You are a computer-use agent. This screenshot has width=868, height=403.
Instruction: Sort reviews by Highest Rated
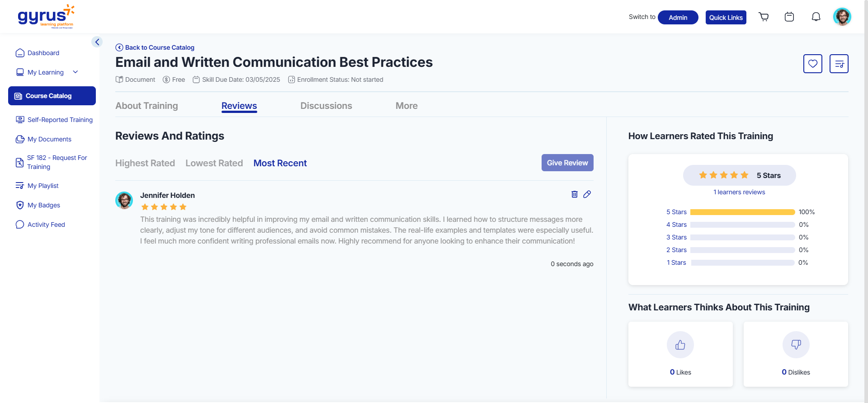coord(145,163)
